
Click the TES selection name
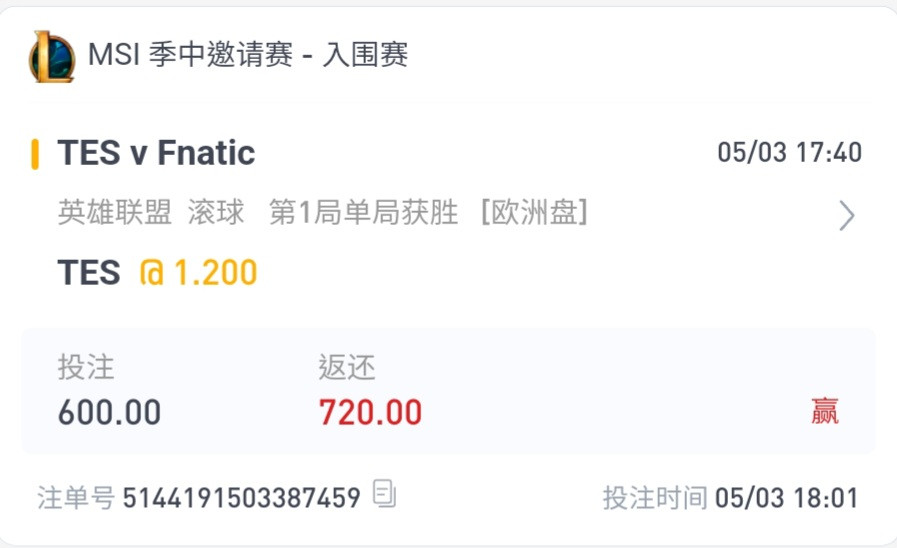[89, 272]
